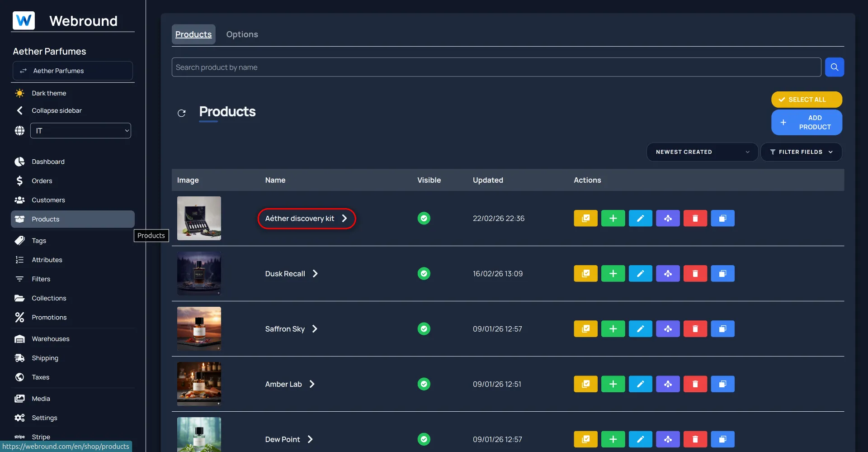Image resolution: width=868 pixels, height=452 pixels.
Task: Click green plus icon for Amber Lab
Action: click(613, 384)
